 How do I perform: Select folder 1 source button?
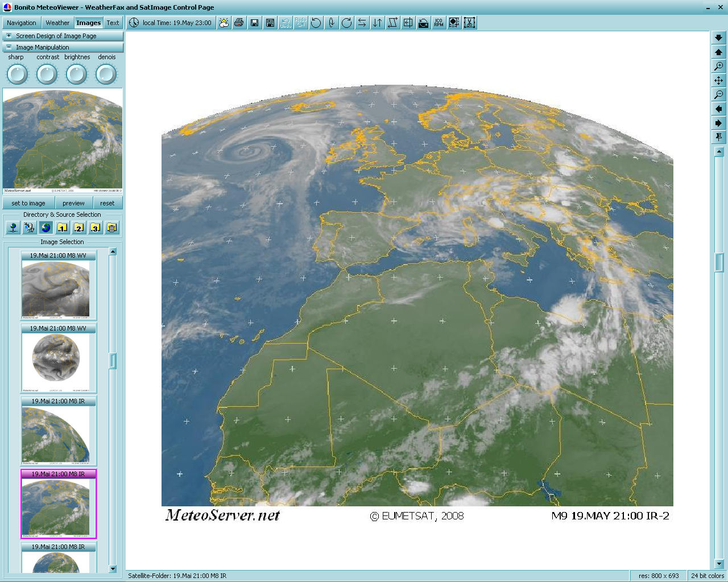63,228
